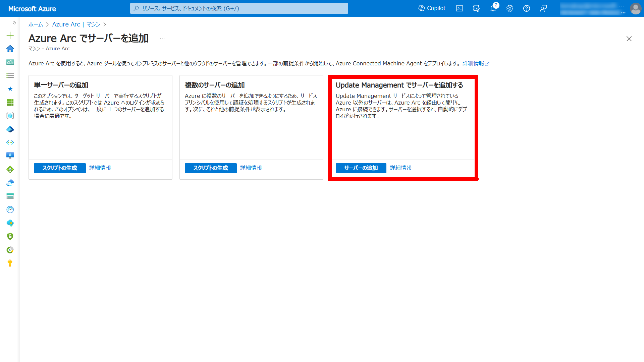Open the Resource groups cube icon
644x362 pixels.
10,116
